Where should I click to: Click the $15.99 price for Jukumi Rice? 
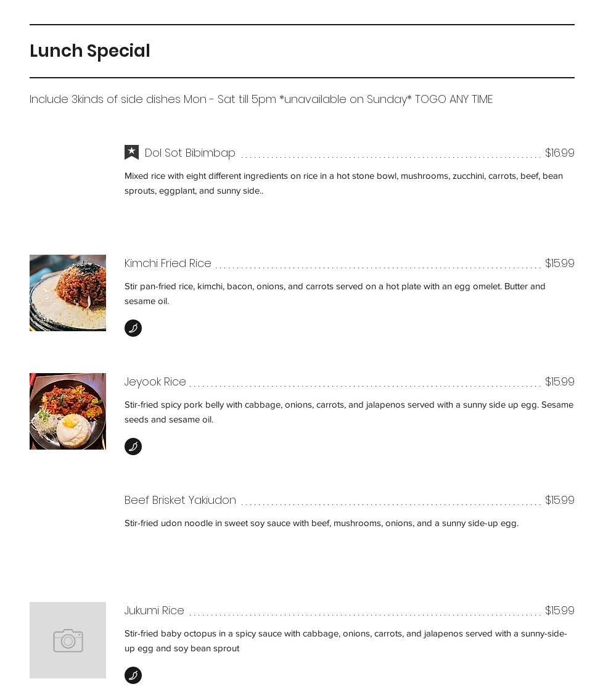(x=560, y=611)
